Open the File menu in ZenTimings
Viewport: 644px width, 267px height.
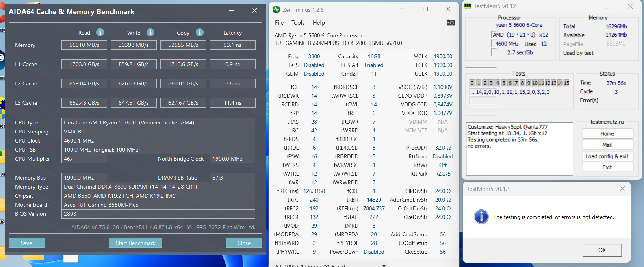click(x=279, y=23)
